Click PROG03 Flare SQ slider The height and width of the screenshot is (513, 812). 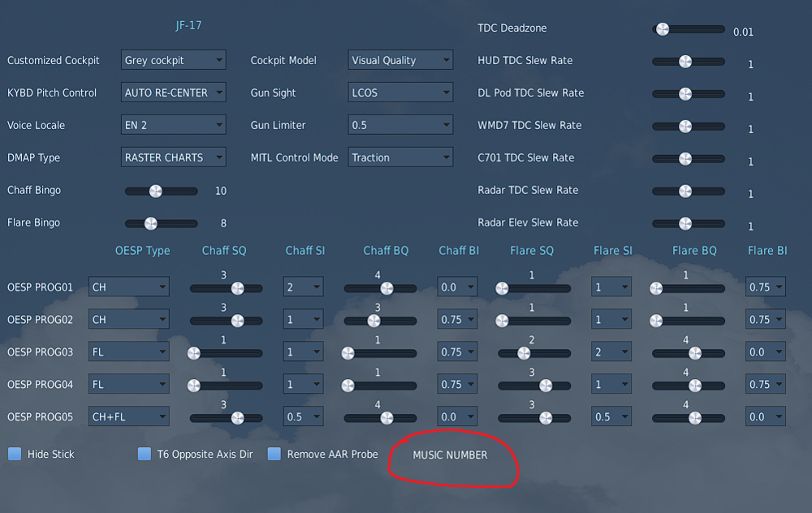tap(534, 353)
